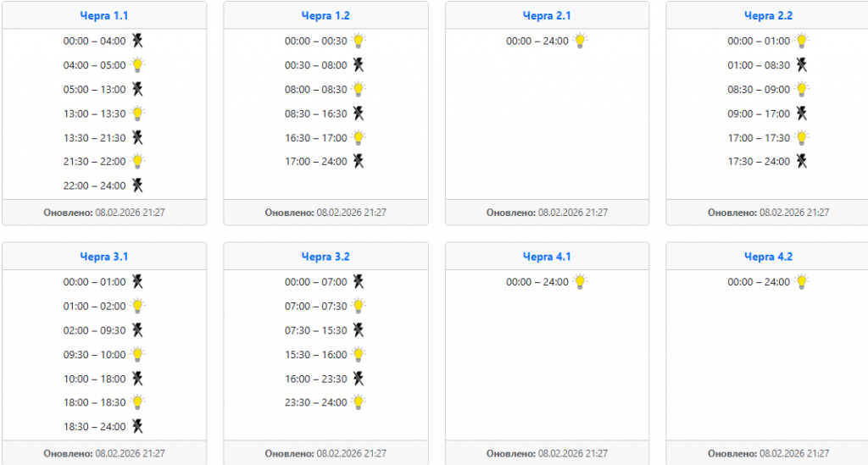The width and height of the screenshot is (868, 465).
Task: Click the light bulb beside 17:00 – 17:30 in Черга 2.2
Action: coord(801,137)
